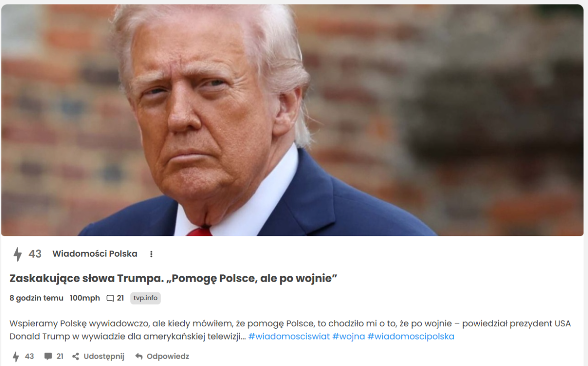Image resolution: width=588 pixels, height=366 pixels.
Task: Click the "8 godzin temu" timestamp
Action: (36, 298)
